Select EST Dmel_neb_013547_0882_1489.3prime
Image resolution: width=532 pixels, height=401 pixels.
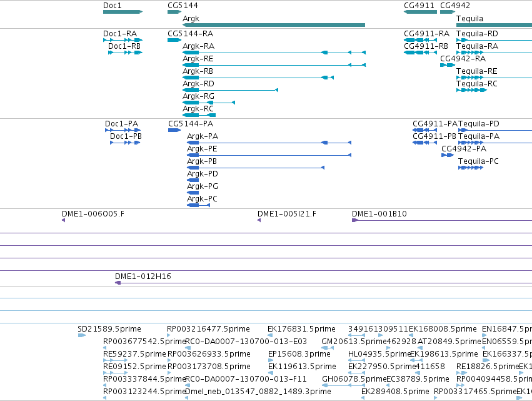(258, 392)
